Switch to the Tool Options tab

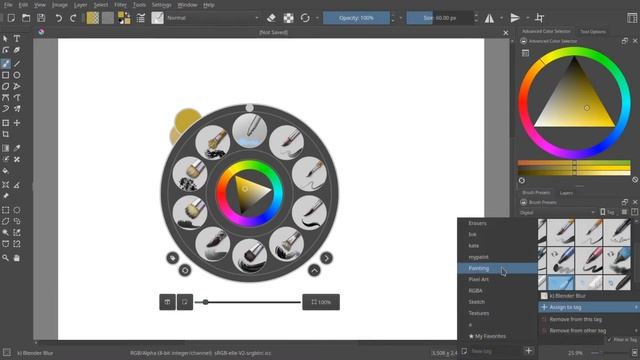593,31
